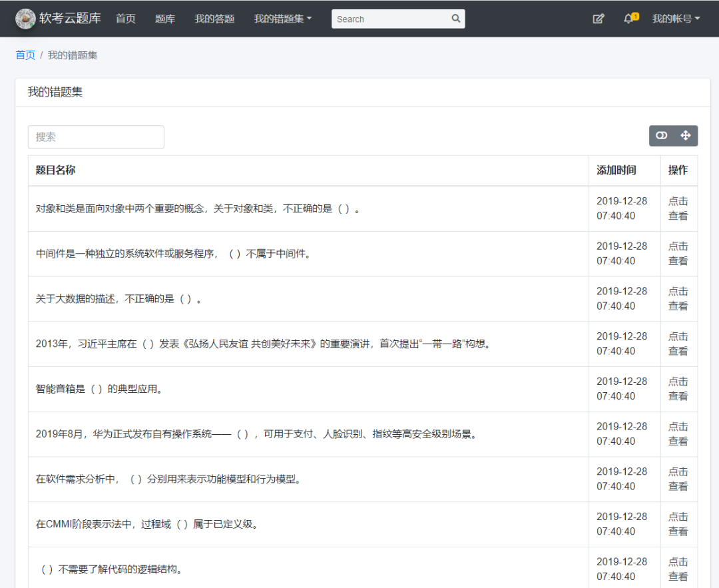
Task: Click the 操作 column header
Action: click(x=678, y=170)
